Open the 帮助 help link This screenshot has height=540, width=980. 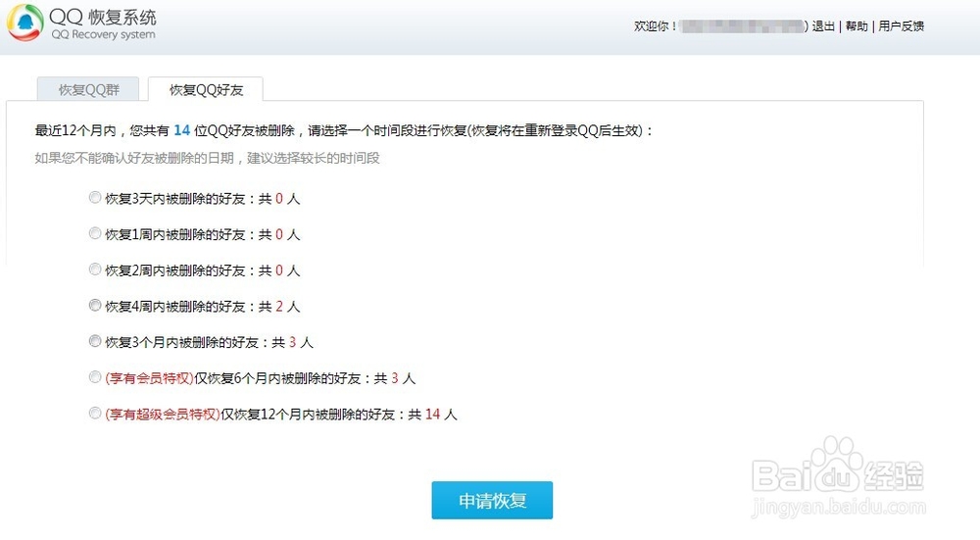click(x=857, y=26)
